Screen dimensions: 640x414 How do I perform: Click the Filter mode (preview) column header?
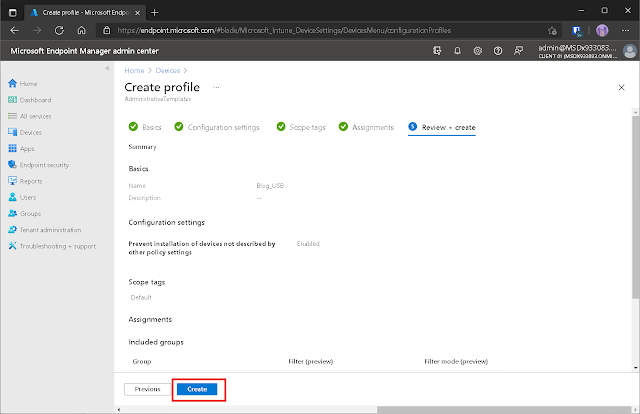[456, 361]
